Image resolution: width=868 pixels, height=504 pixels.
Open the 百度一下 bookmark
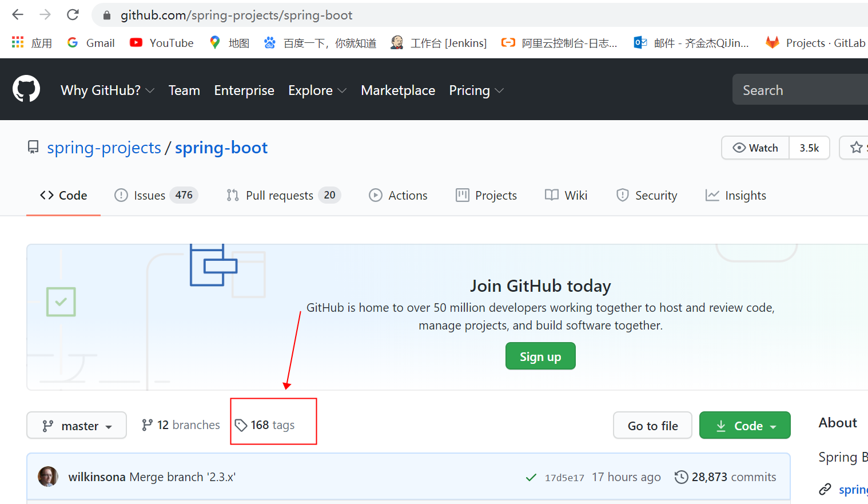[x=320, y=43]
